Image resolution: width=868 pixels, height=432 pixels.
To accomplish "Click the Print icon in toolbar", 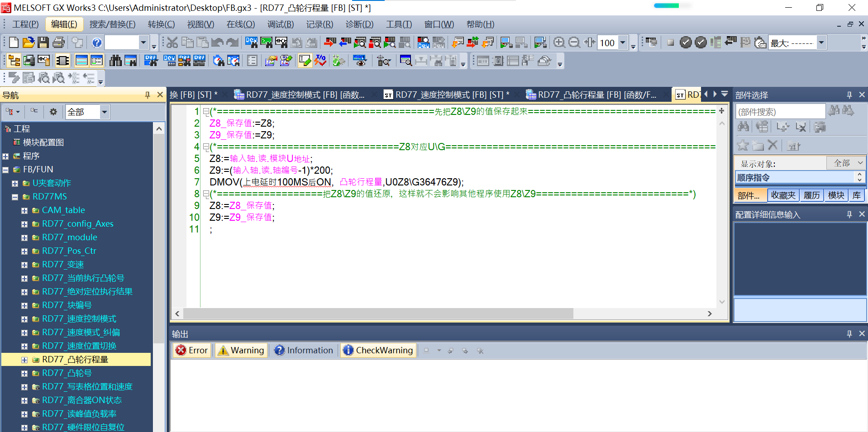I will pyautogui.click(x=58, y=43).
